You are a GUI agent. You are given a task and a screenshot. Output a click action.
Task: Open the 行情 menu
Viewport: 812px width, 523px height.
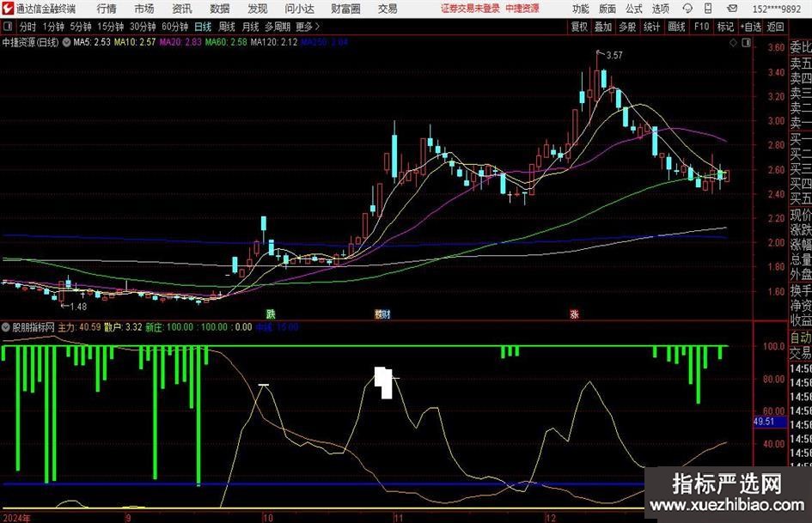(x=107, y=9)
